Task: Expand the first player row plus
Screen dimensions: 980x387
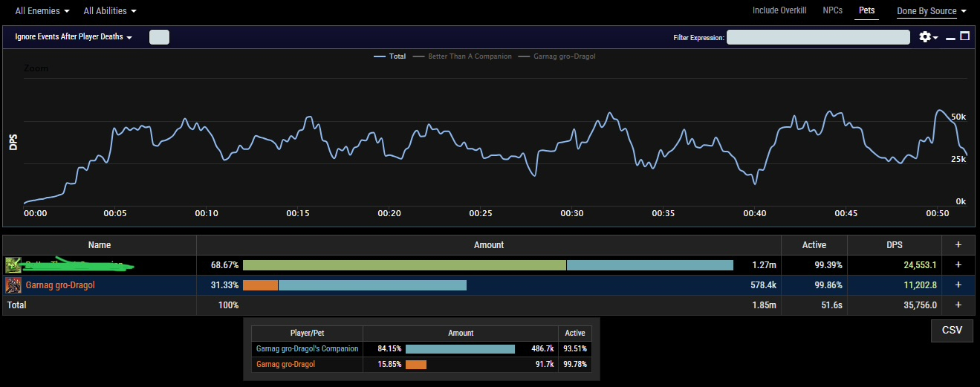Action: coord(958,265)
